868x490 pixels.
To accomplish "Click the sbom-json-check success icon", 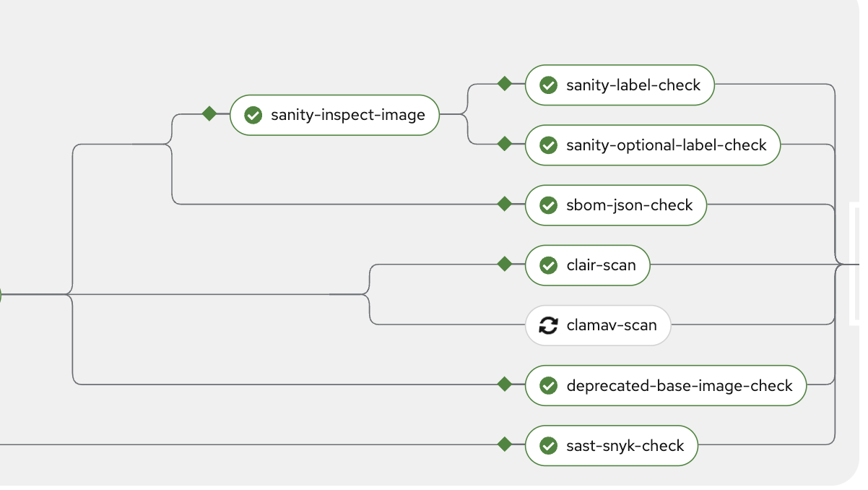I will point(549,205).
